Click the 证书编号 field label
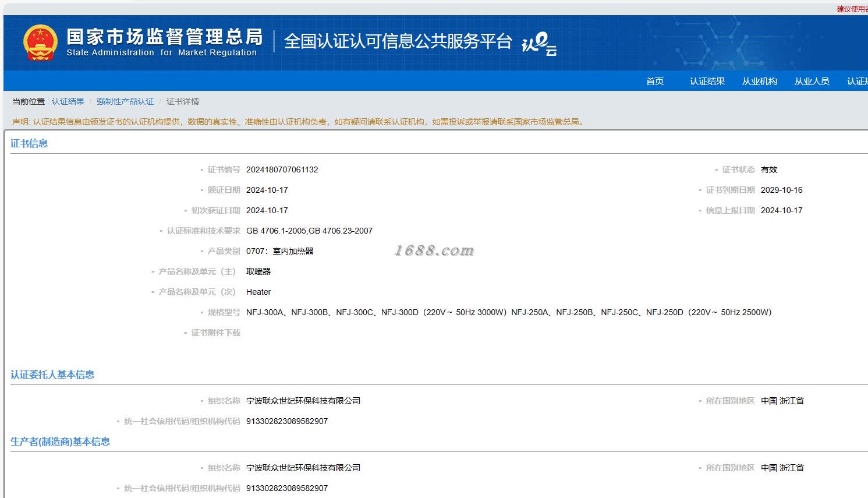Screen dimensions: 868x498 (x=224, y=169)
